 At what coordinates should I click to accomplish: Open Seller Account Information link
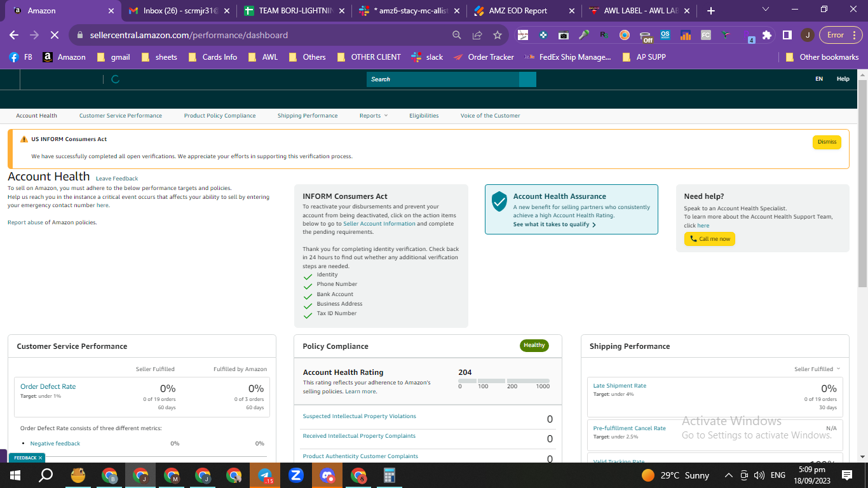point(379,224)
